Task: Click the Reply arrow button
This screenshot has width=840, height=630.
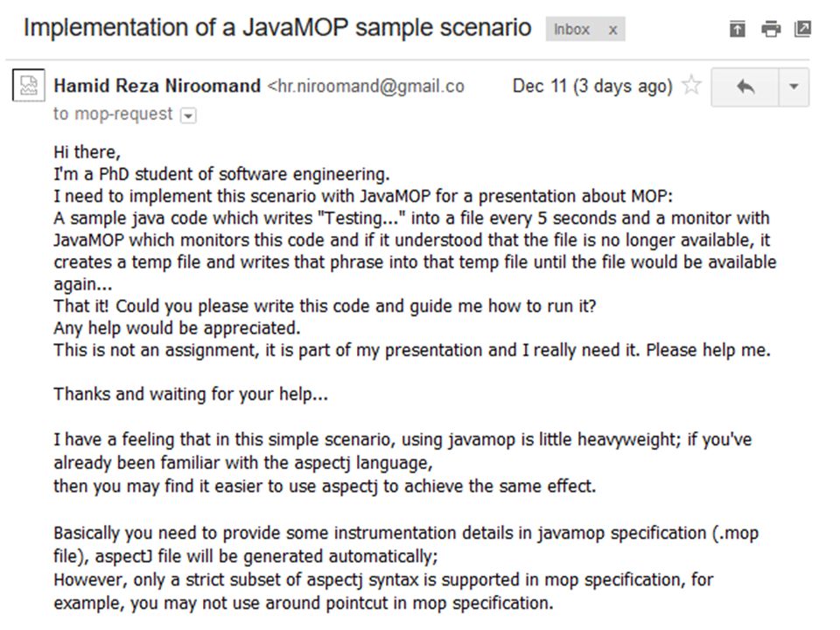Action: point(745,87)
